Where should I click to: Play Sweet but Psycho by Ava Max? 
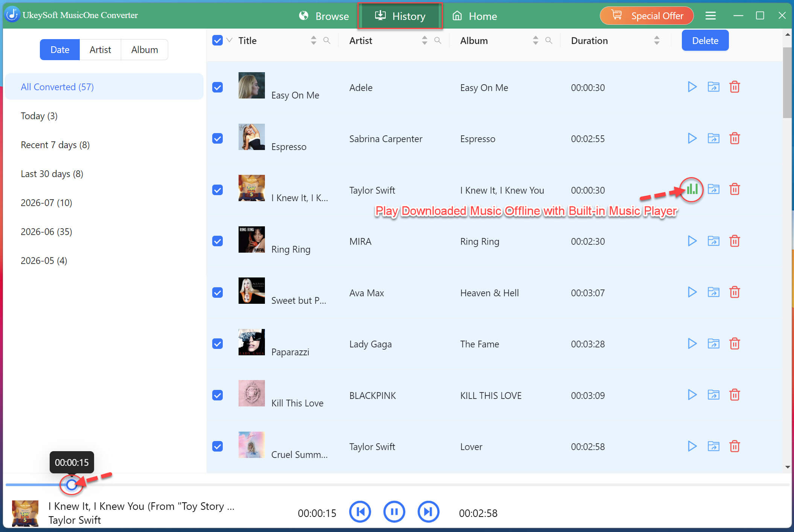coord(692,292)
